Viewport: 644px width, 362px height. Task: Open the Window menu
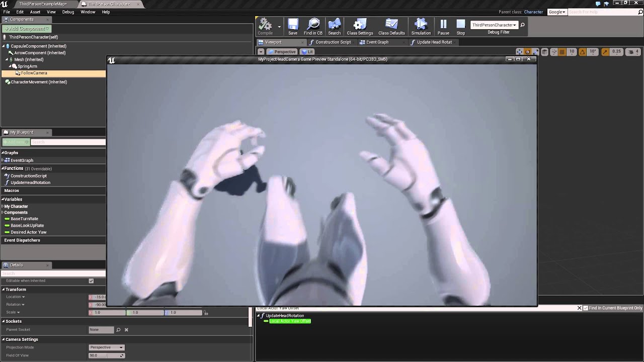coord(88,12)
